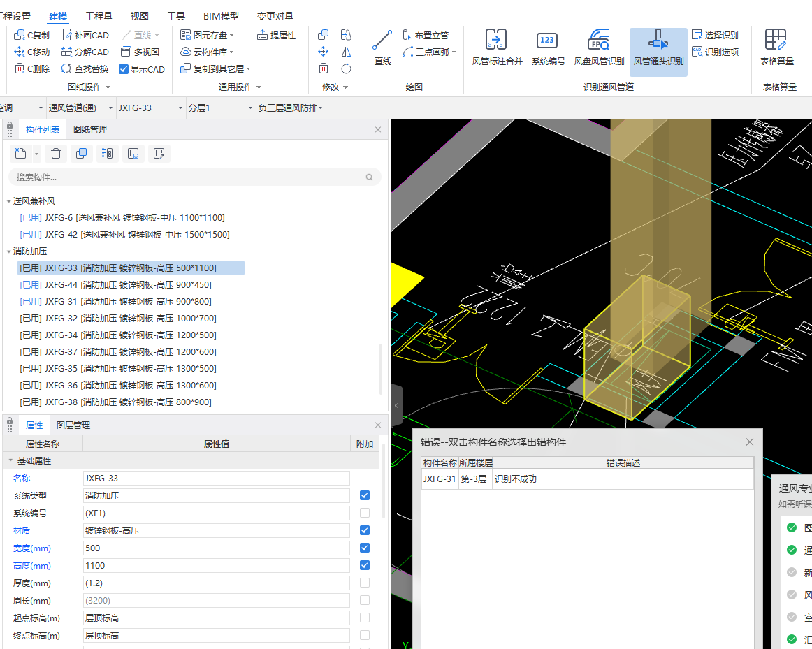This screenshot has height=649, width=812.
Task: Open the 视图 ribbon tab
Action: point(139,16)
